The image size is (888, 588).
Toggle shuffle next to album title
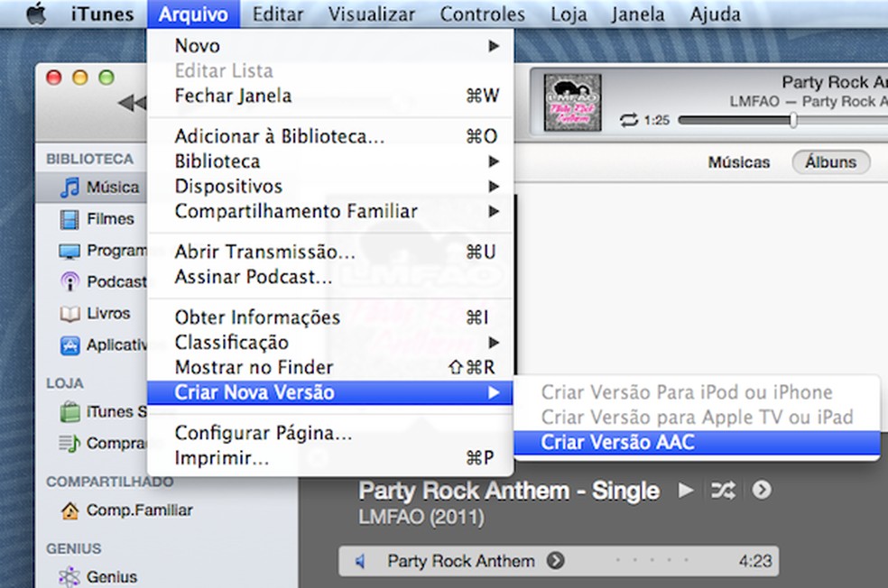[723, 491]
